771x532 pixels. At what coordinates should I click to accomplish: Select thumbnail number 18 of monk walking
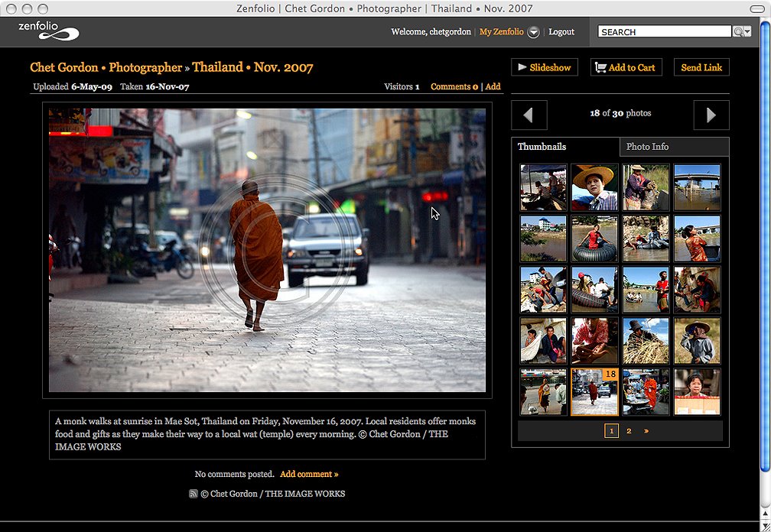point(594,392)
